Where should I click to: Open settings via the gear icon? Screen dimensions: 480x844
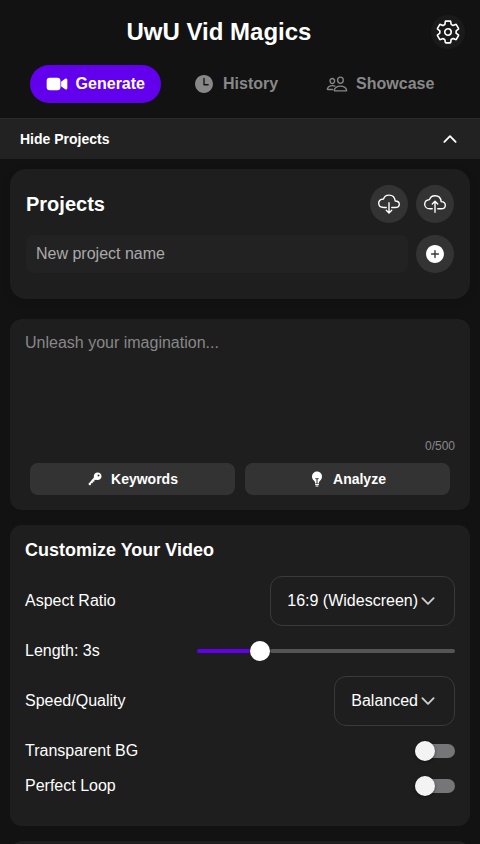click(x=448, y=32)
